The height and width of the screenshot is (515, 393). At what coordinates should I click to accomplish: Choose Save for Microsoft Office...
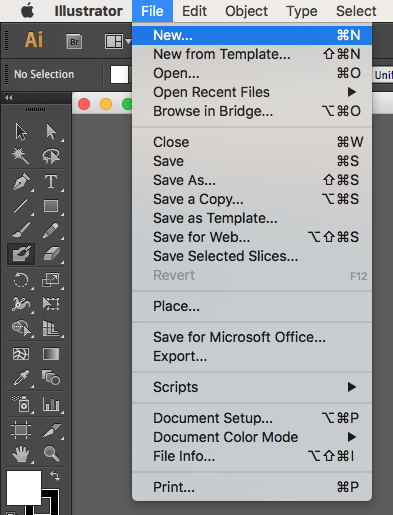252,337
